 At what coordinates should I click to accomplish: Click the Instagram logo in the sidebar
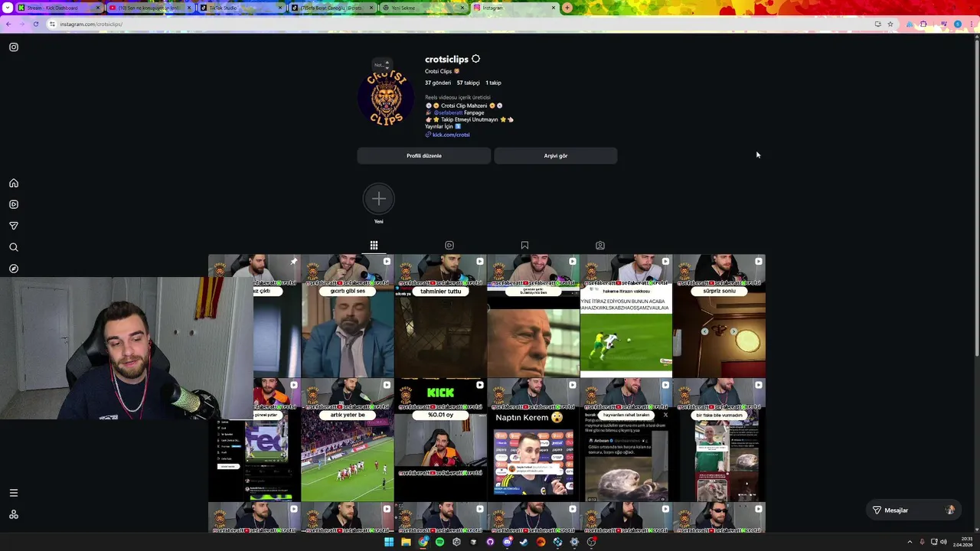tap(14, 47)
